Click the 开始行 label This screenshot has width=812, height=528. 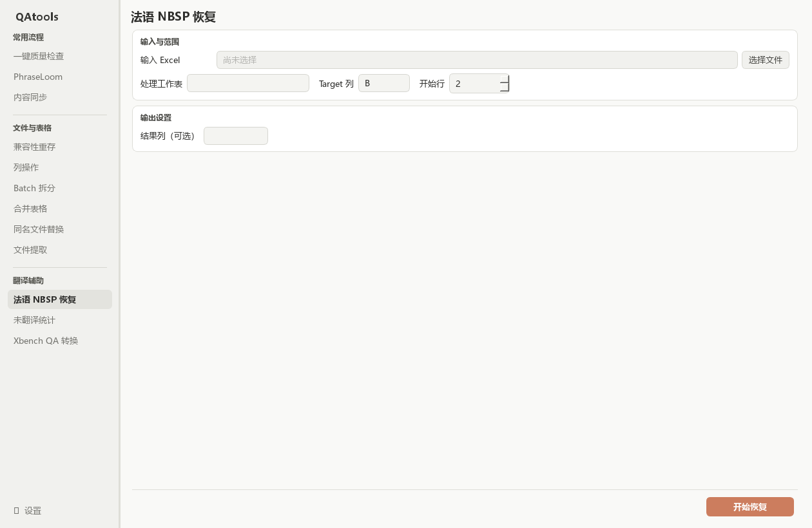point(432,84)
